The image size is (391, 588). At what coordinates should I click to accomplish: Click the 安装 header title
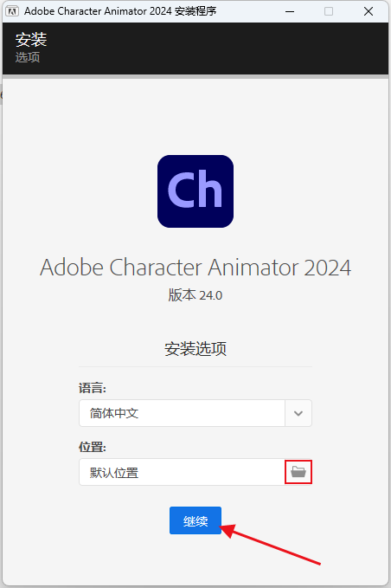click(x=31, y=40)
